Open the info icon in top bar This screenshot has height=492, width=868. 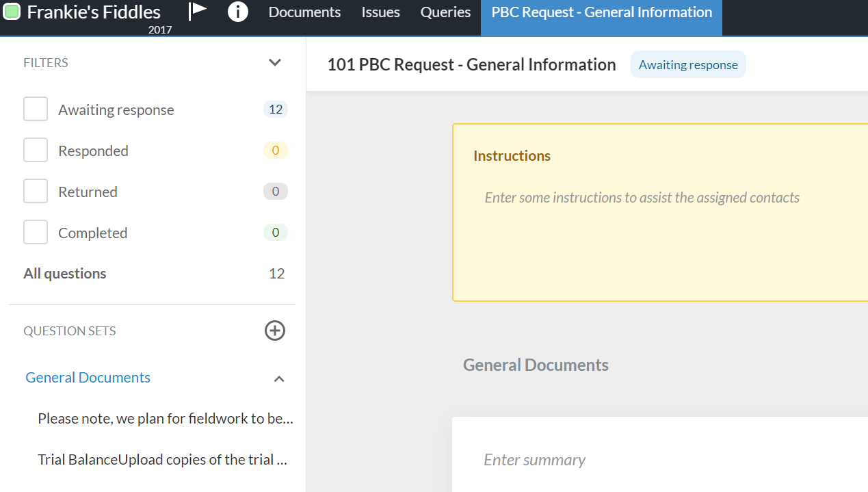[237, 12]
